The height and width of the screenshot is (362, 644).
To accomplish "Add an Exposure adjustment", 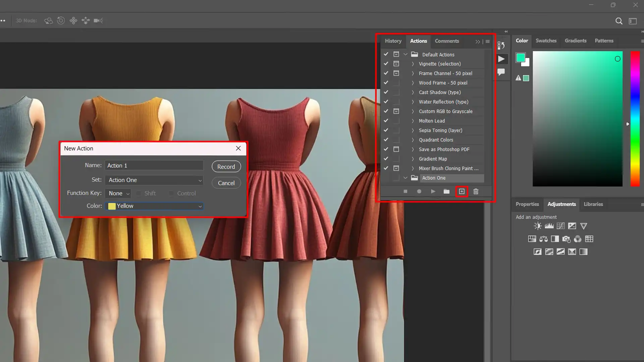I will tap(572, 226).
